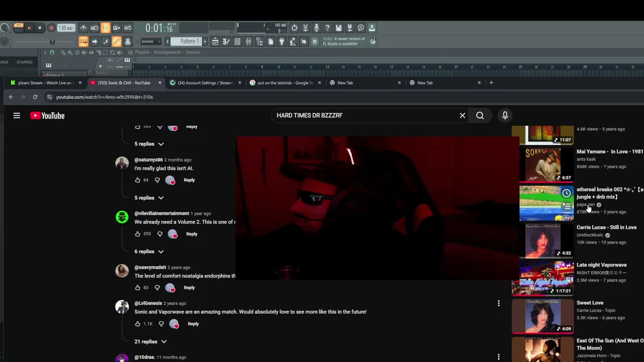The height and width of the screenshot is (362, 644).
Task: Adjust the FL Studio master volume knob
Action: pyautogui.click(x=5, y=28)
